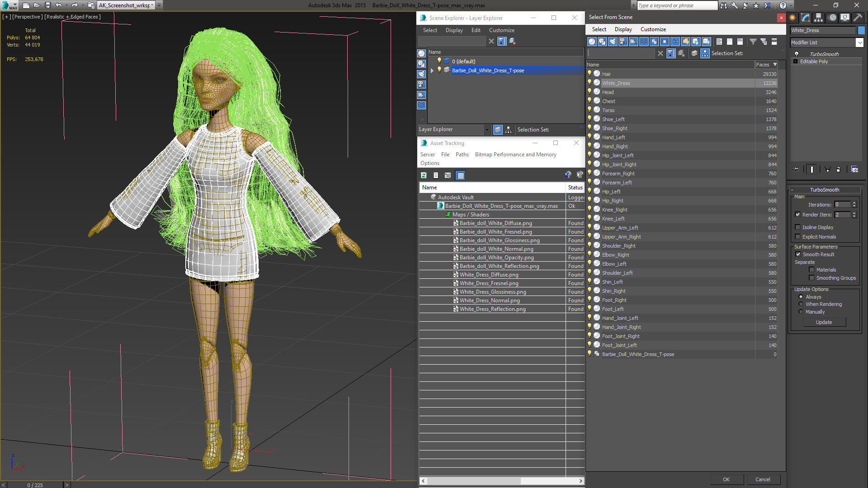The height and width of the screenshot is (488, 868).
Task: Click the Realistic + Edged Faces viewport label
Action: click(x=72, y=17)
